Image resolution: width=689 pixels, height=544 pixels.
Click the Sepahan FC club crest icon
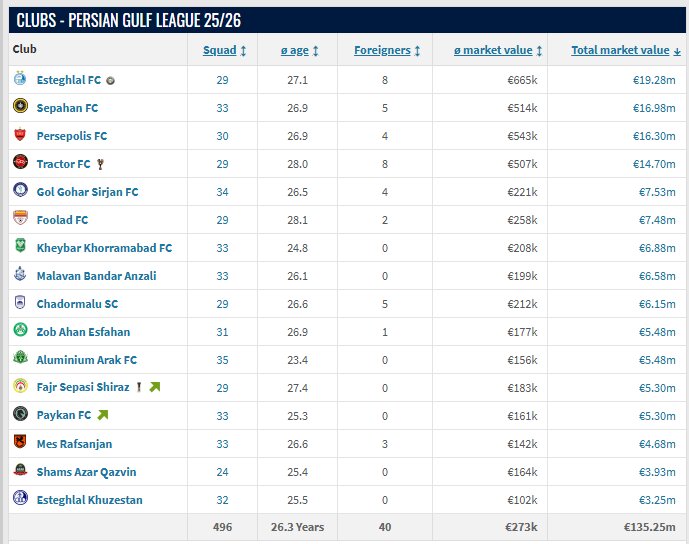20,107
